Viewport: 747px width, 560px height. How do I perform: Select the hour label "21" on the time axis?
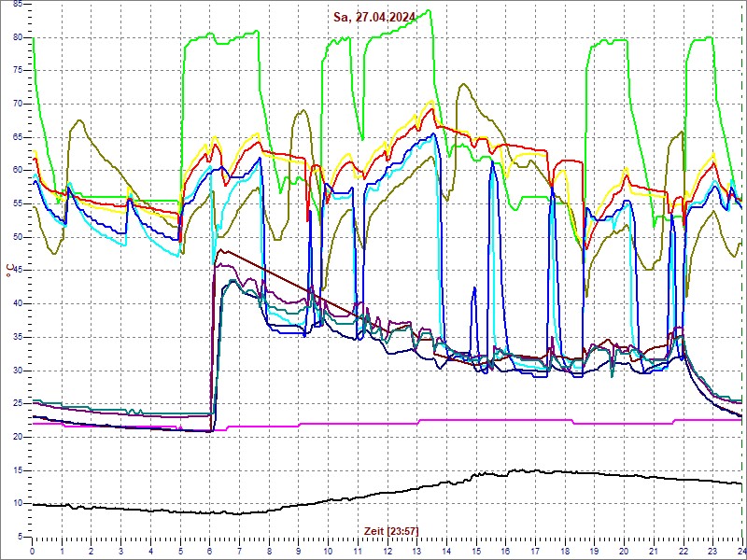point(655,551)
